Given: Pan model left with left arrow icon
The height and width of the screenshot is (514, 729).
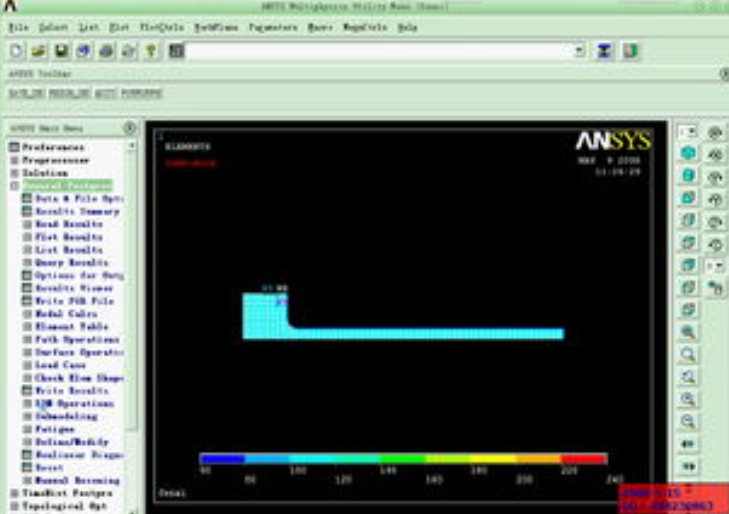Looking at the screenshot, I should (x=688, y=444).
